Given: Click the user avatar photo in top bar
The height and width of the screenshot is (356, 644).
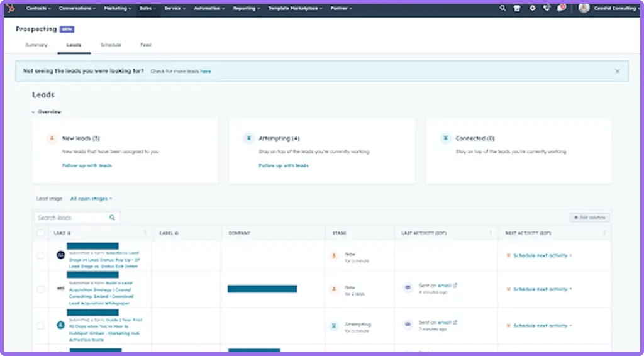Looking at the screenshot, I should click(x=584, y=8).
